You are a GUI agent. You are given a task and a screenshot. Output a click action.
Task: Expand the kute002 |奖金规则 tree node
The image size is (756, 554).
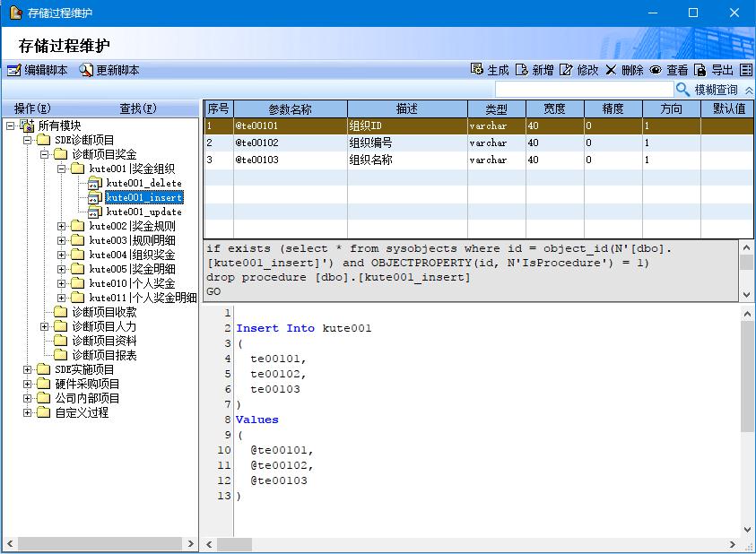pyautogui.click(x=62, y=226)
